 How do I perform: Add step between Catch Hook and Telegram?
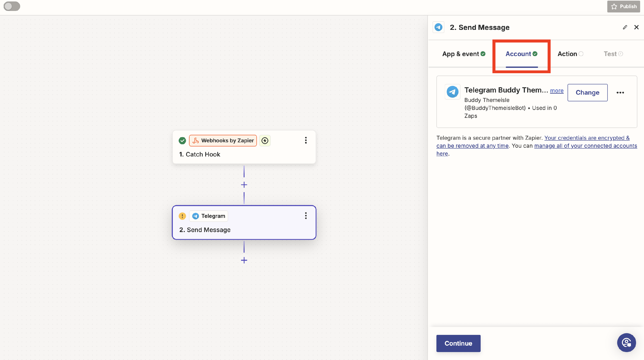coord(244,185)
